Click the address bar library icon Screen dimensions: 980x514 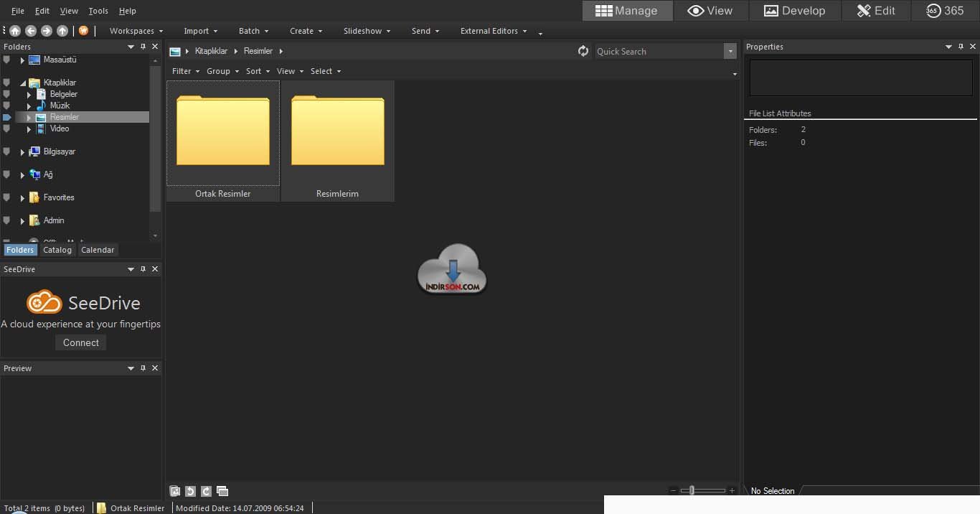[175, 52]
